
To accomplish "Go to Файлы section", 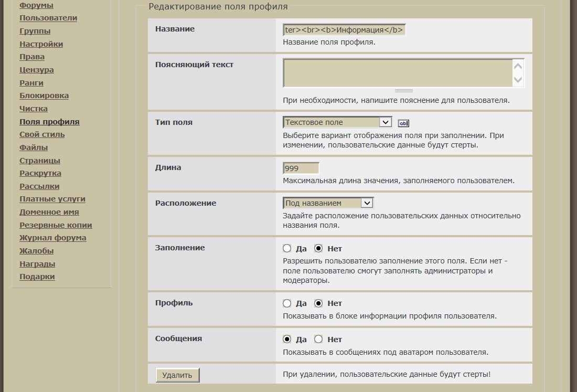I will 34,147.
